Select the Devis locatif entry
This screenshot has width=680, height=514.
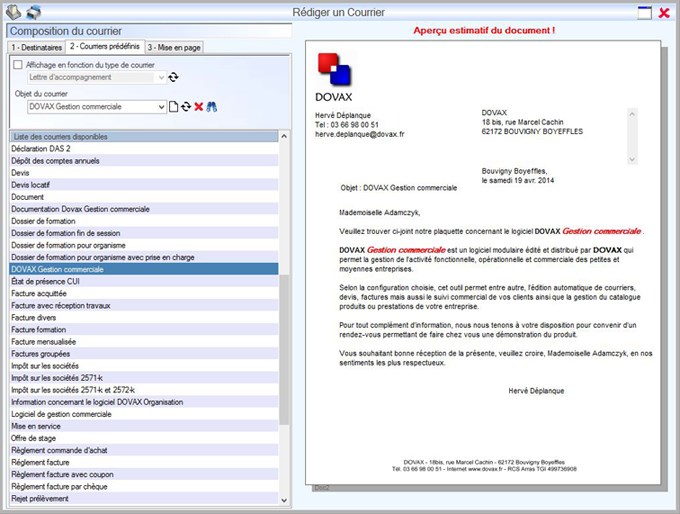[144, 185]
